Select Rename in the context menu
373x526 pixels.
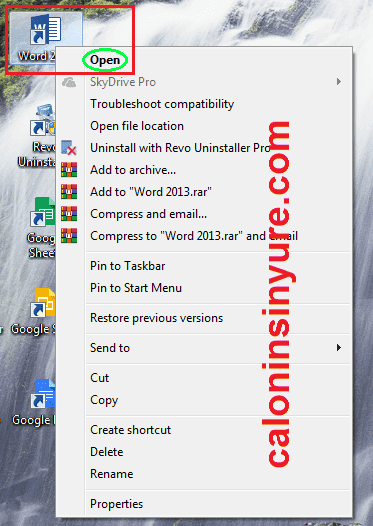(204, 474)
